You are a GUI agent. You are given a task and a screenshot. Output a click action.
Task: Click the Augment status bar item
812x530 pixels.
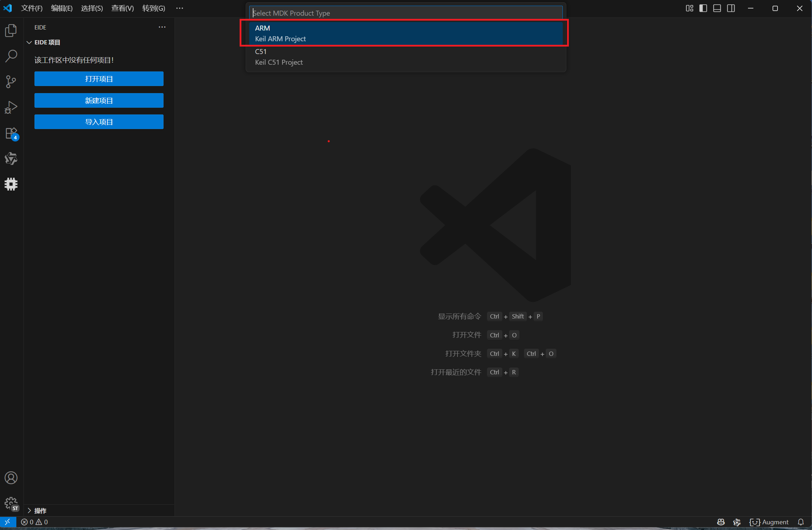(x=769, y=522)
